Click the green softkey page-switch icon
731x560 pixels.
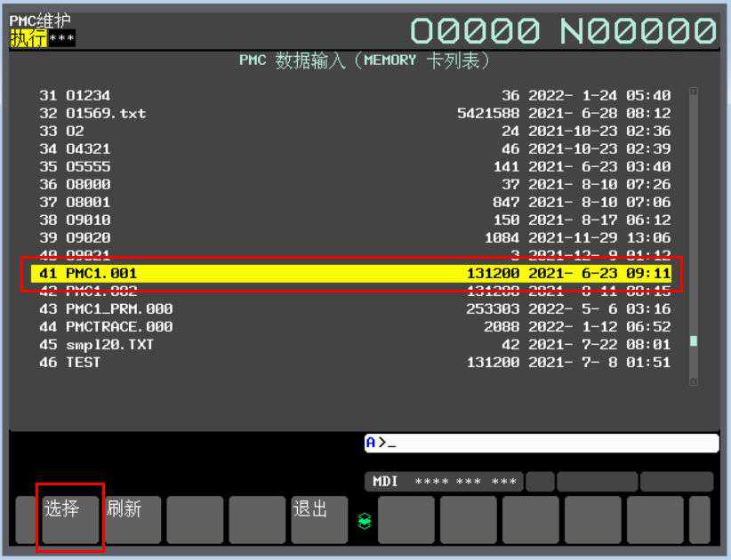(x=363, y=522)
